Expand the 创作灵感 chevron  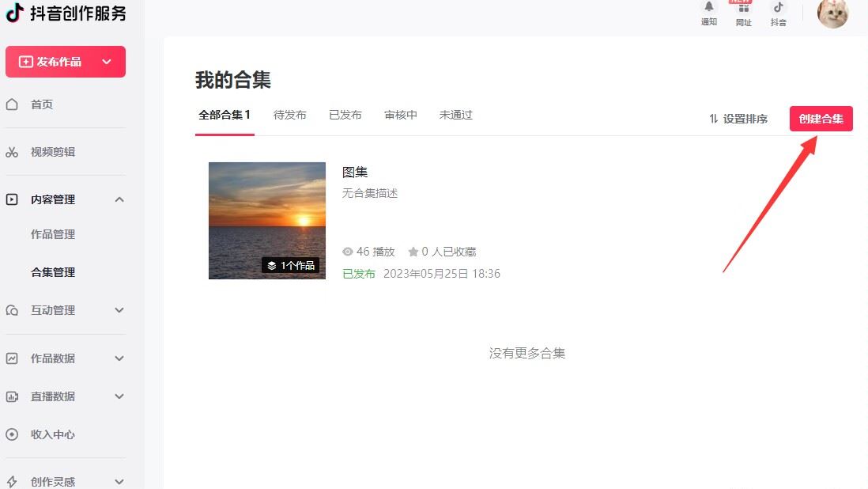coord(119,482)
